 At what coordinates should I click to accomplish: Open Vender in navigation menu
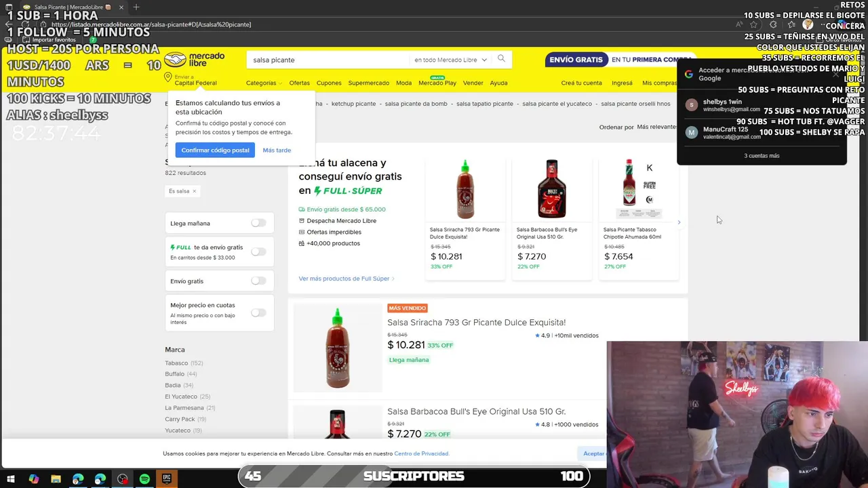tap(473, 83)
